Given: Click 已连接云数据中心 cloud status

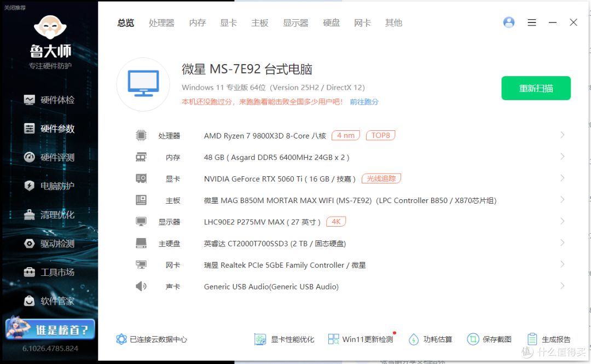Looking at the screenshot, I should click(x=152, y=339).
